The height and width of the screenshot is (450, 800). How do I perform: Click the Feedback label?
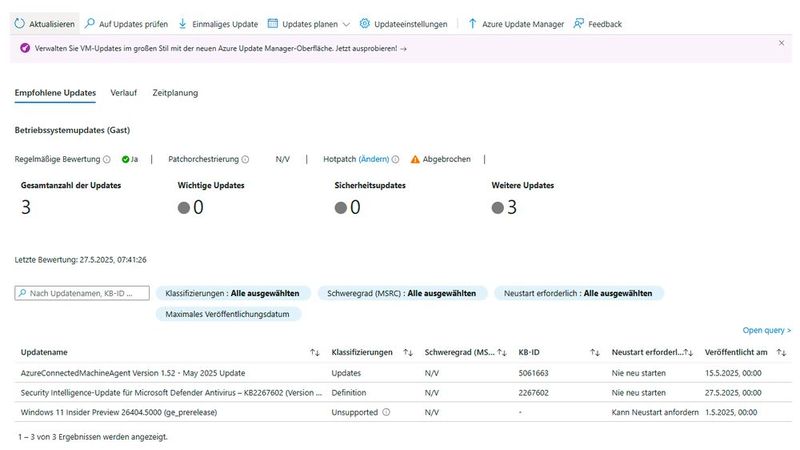point(605,24)
